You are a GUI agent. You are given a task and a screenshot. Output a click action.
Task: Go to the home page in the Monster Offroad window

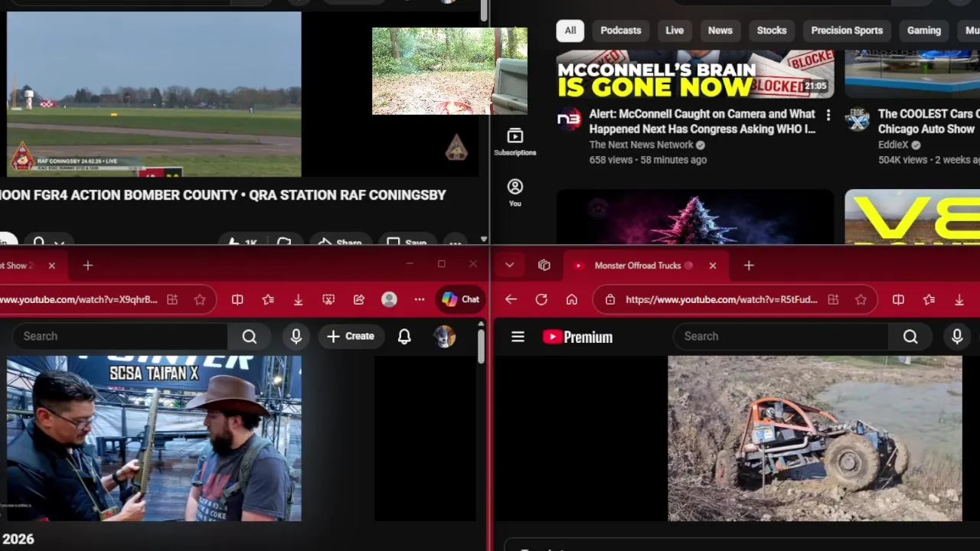(x=572, y=300)
